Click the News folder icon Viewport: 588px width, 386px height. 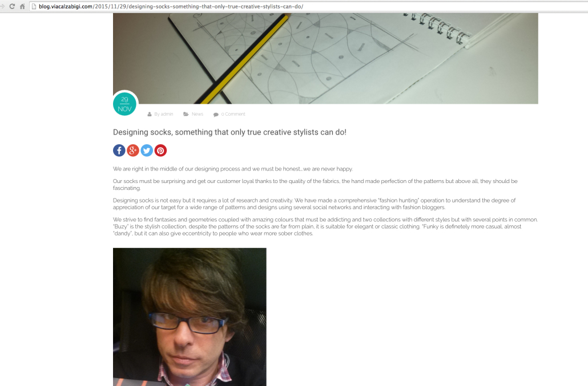[x=186, y=114]
